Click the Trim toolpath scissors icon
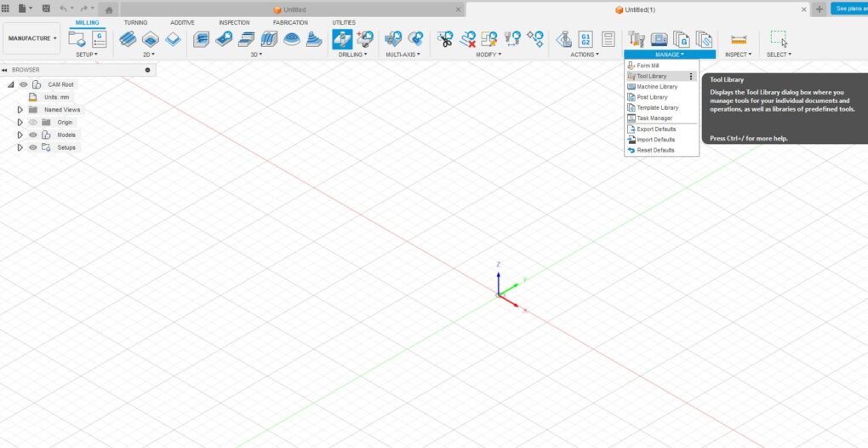 point(444,39)
